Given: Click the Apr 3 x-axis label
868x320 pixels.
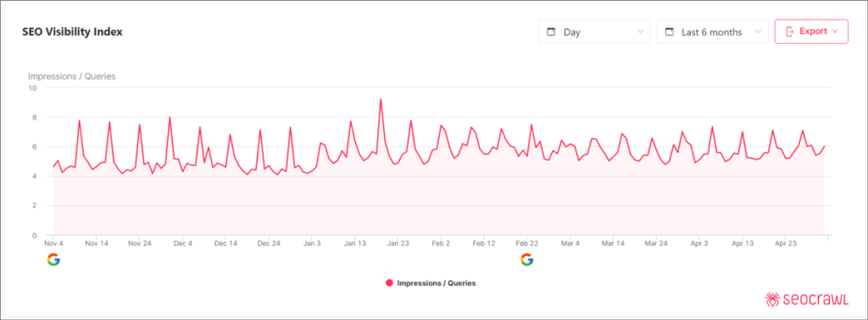Looking at the screenshot, I should pos(699,243).
